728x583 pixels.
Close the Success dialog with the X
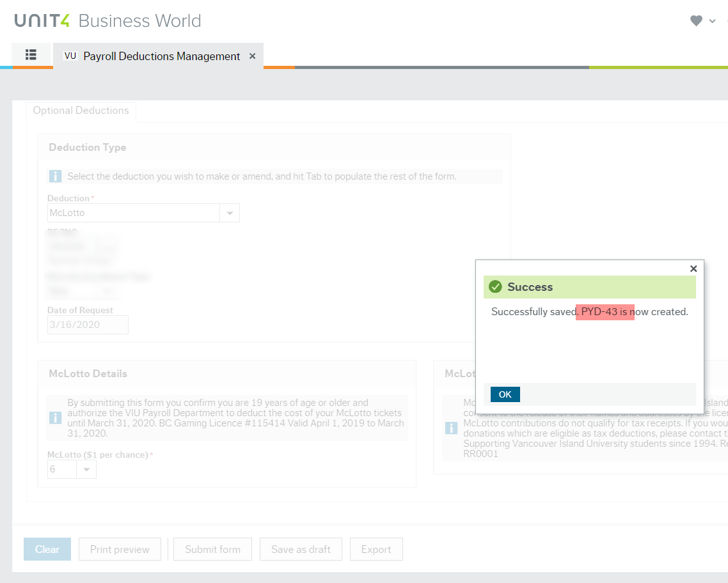(x=693, y=269)
